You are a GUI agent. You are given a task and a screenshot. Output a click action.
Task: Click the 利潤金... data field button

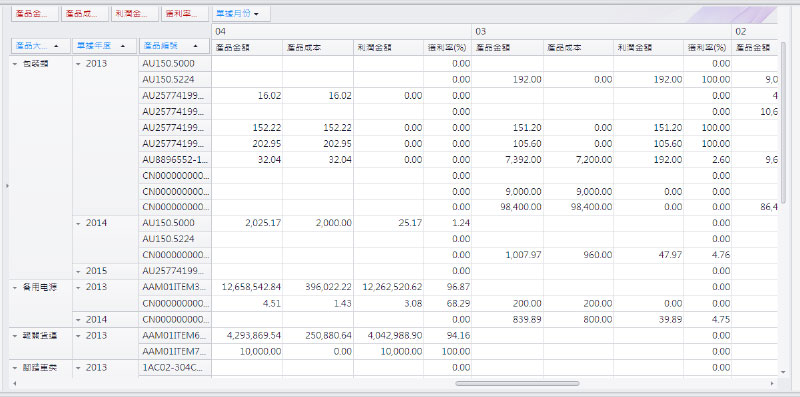[135, 14]
